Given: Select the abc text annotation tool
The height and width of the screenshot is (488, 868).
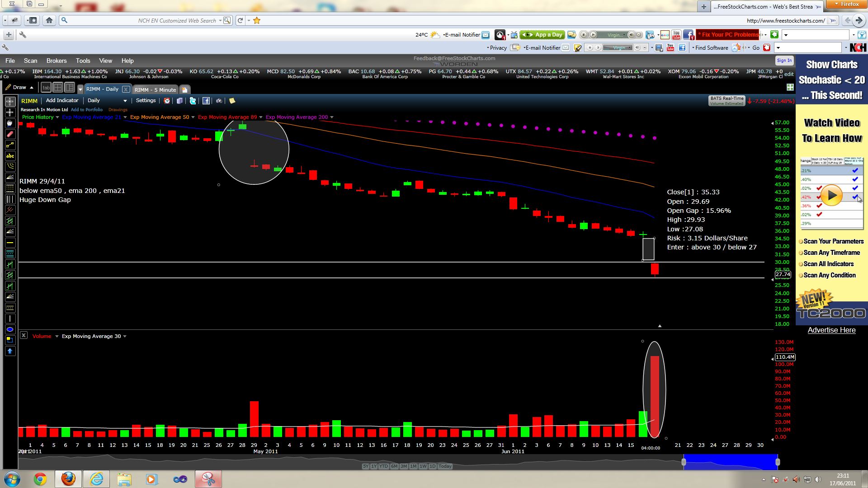Looking at the screenshot, I should (x=10, y=156).
